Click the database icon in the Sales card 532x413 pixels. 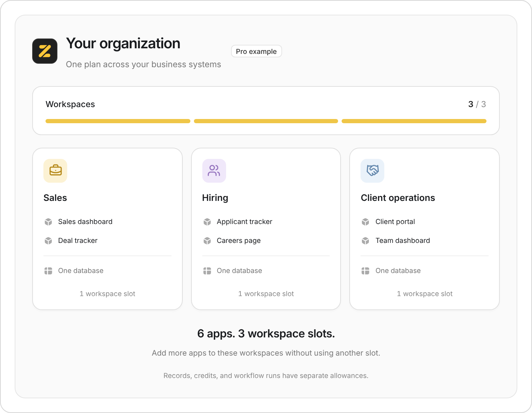tap(48, 271)
